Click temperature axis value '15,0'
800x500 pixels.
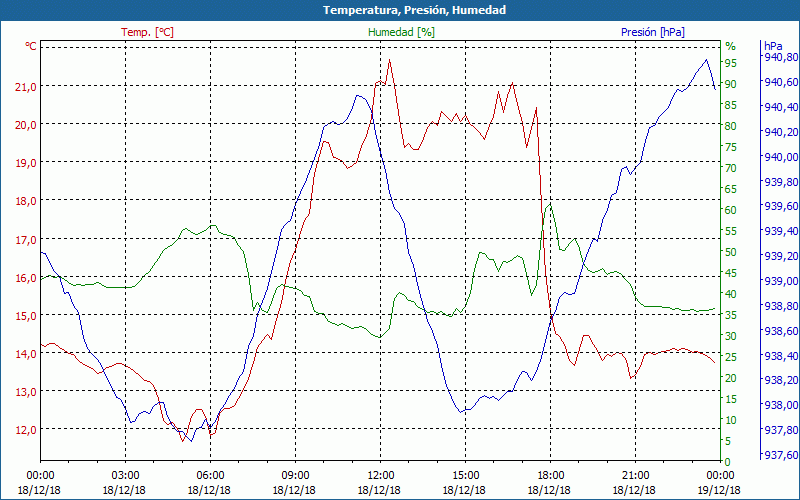(x=28, y=316)
